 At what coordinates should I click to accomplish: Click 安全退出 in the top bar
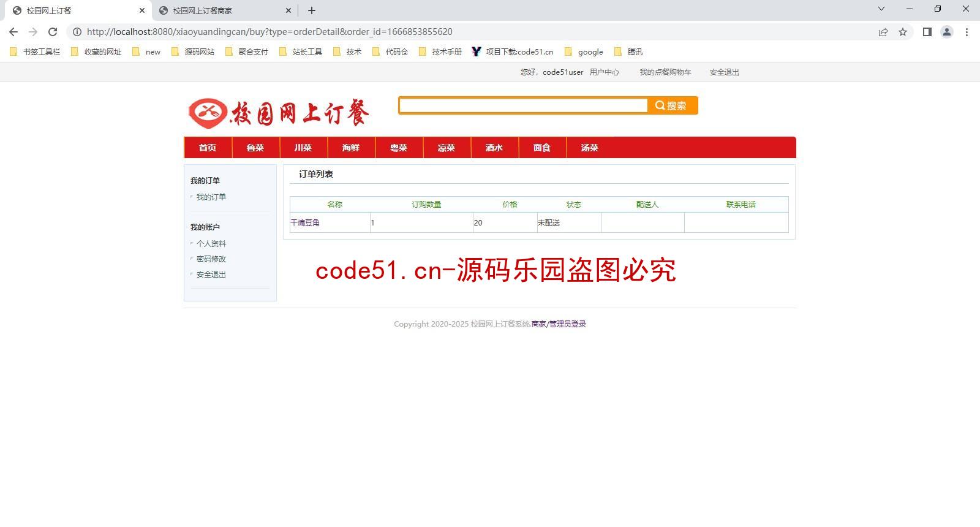[725, 72]
